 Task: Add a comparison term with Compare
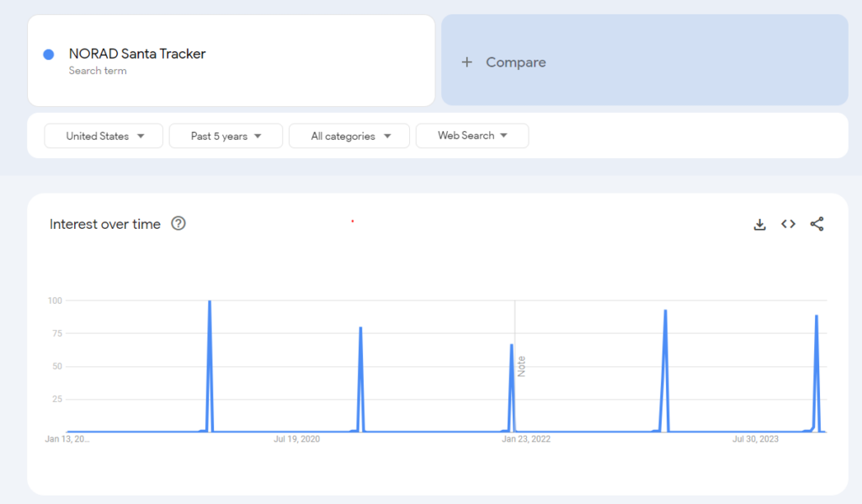coord(645,60)
